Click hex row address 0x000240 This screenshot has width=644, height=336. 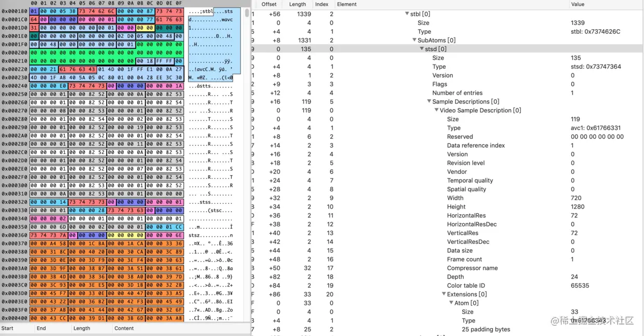click(14, 86)
